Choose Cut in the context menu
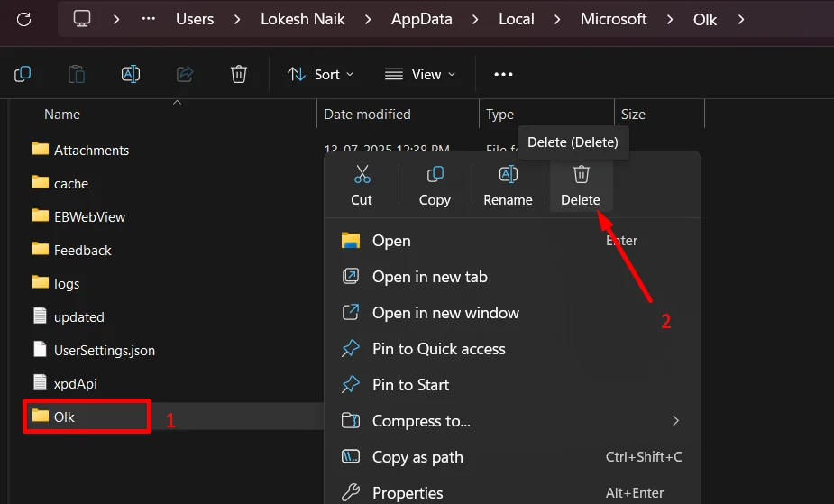Image resolution: width=834 pixels, height=504 pixels. click(362, 186)
